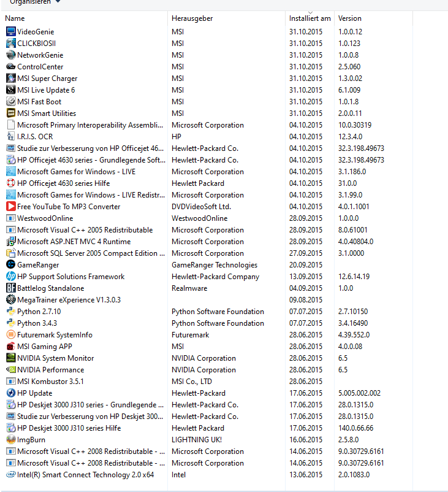The image size is (448, 492).
Task: Select the MSI Live Update 6 icon
Action: 10,90
